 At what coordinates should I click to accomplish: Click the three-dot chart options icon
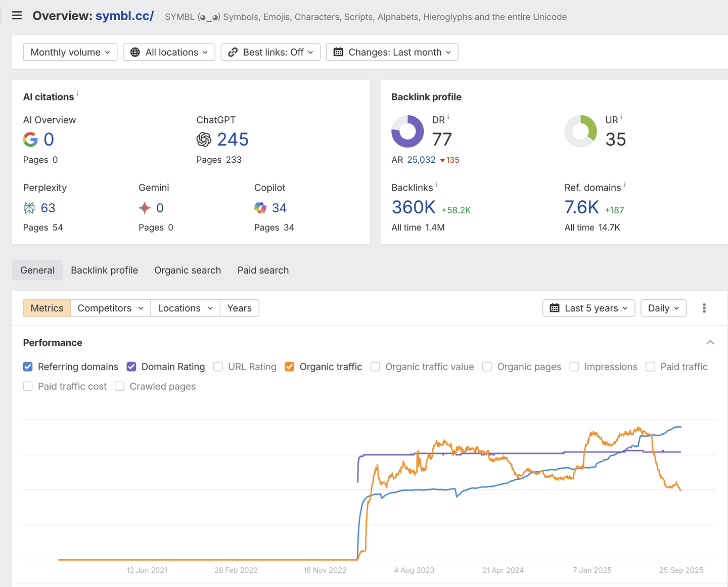point(704,308)
